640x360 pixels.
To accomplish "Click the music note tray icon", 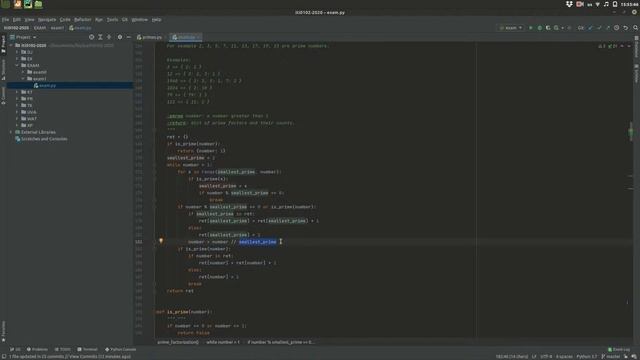I will coord(606,4).
